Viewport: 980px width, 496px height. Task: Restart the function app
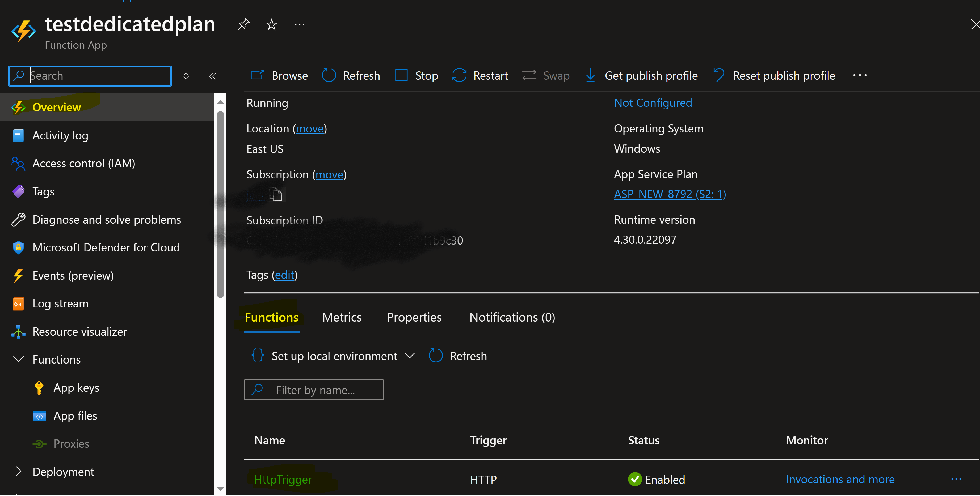tap(480, 75)
